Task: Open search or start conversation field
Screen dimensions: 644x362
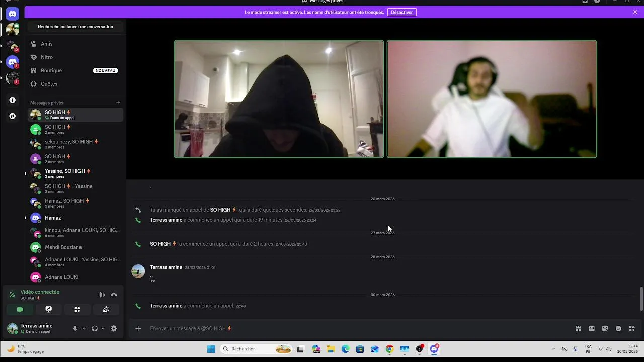Action: (x=75, y=27)
